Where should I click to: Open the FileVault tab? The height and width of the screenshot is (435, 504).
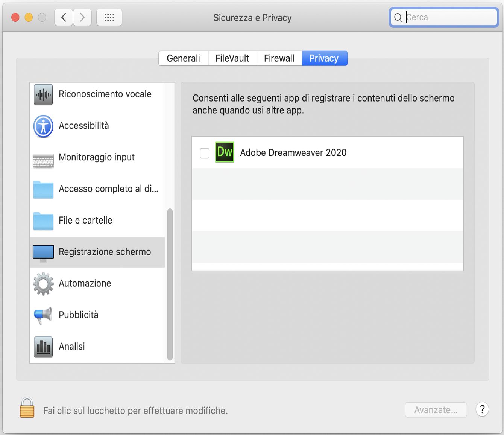pyautogui.click(x=232, y=58)
